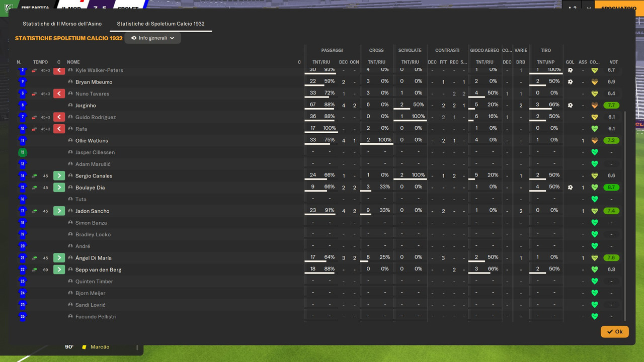The image size is (644, 362).
Task: Click the vertical scrollbar of stats table
Action: point(625,216)
